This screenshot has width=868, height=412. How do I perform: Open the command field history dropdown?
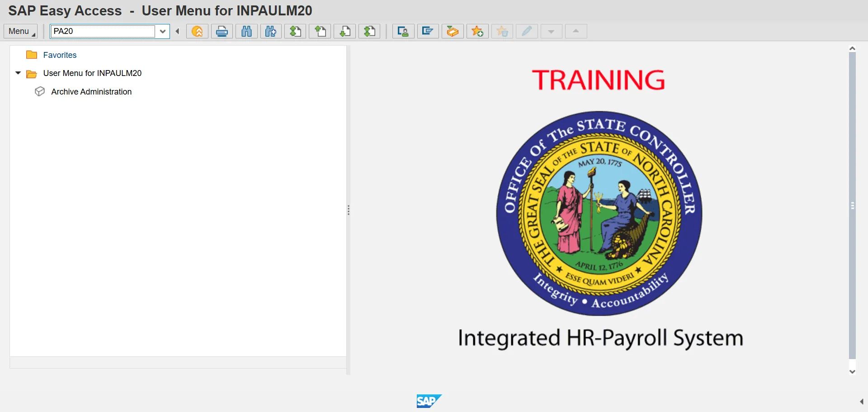(163, 31)
